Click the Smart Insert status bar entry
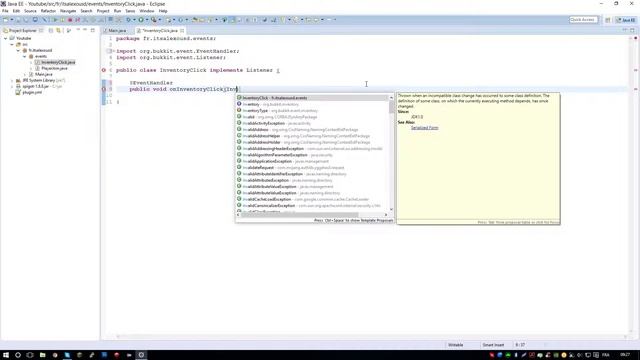This screenshot has height=360, width=640. point(493,345)
